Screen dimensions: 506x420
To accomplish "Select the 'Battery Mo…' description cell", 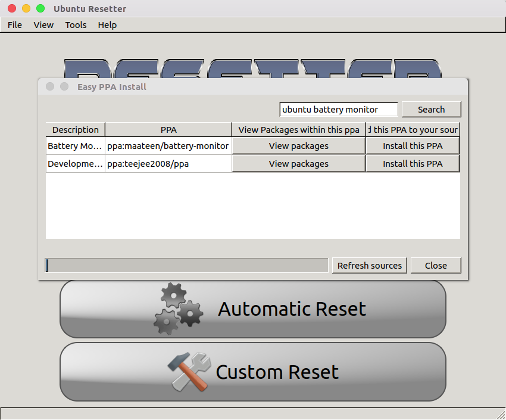I will click(x=75, y=146).
